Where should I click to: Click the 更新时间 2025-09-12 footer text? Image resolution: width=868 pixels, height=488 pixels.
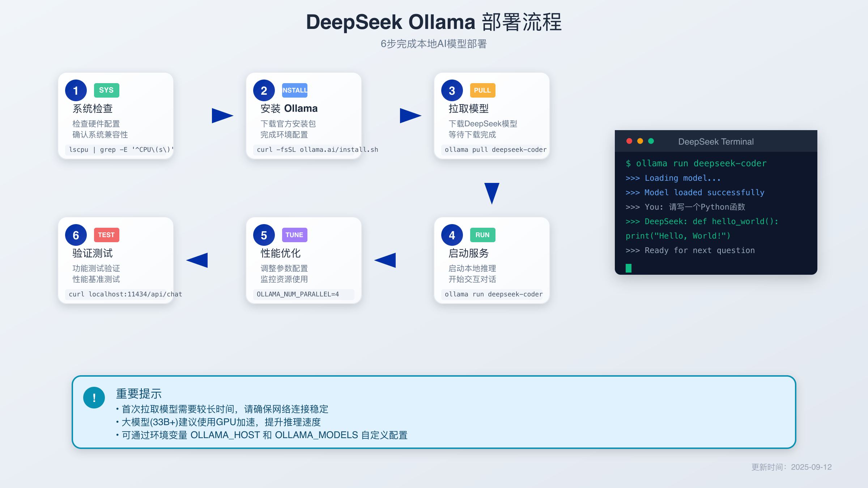point(791,467)
